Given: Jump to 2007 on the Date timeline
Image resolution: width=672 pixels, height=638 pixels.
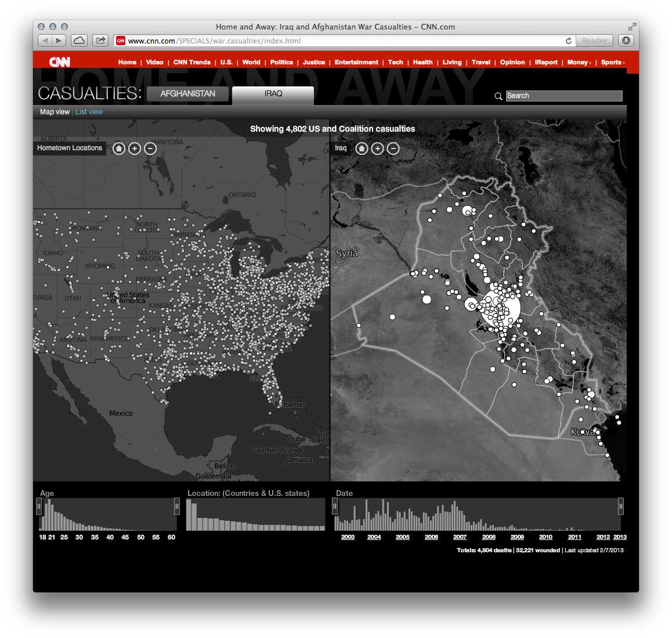Looking at the screenshot, I should tap(460, 537).
